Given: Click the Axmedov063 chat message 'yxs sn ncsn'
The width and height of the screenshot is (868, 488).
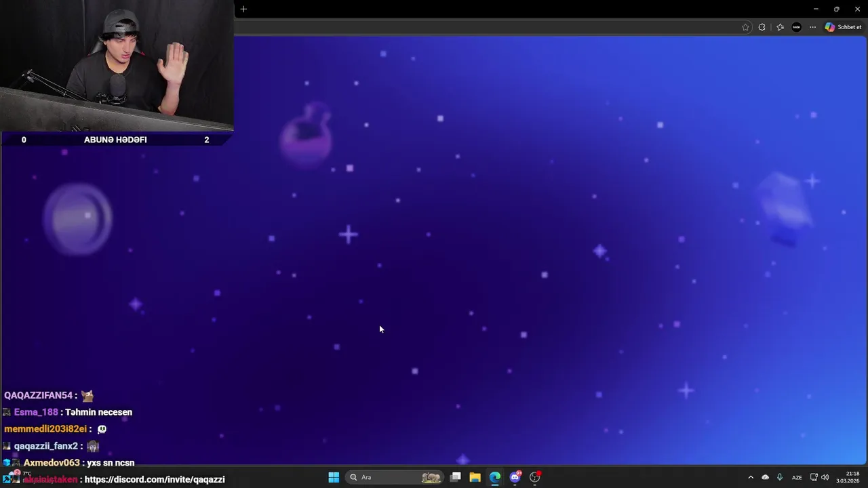Looking at the screenshot, I should point(111,463).
